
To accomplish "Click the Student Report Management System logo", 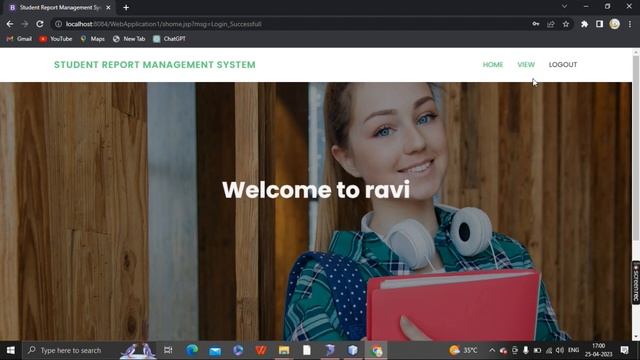I will (155, 65).
